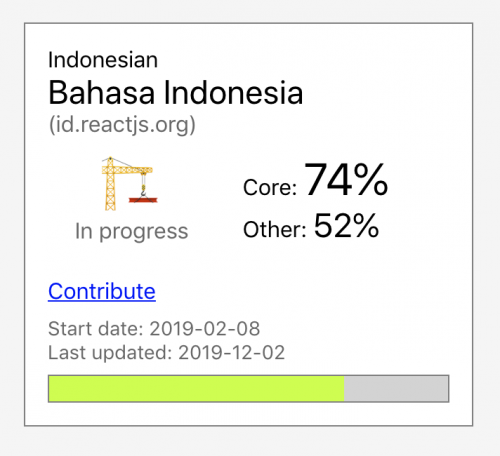Open the Contribute link
The image size is (500, 456).
click(x=102, y=291)
